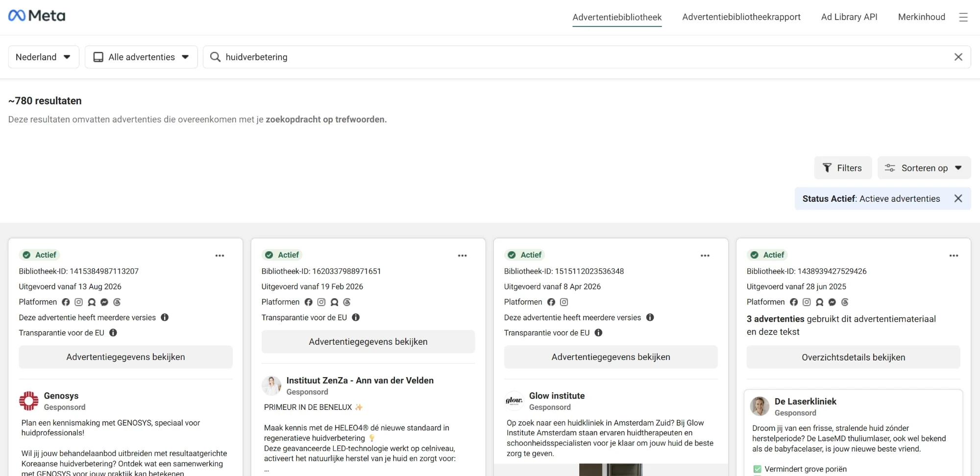The height and width of the screenshot is (476, 980).
Task: Click the Meta logo
Action: click(37, 16)
